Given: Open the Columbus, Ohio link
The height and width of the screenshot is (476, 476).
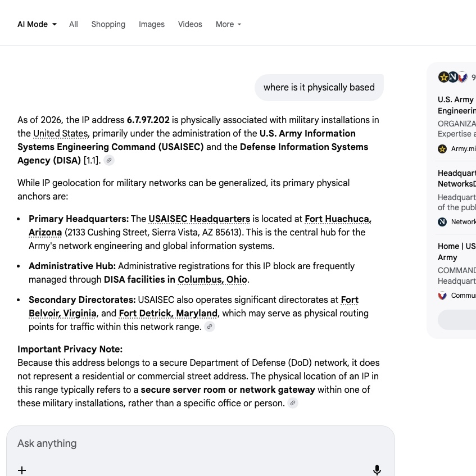Looking at the screenshot, I should (212, 280).
